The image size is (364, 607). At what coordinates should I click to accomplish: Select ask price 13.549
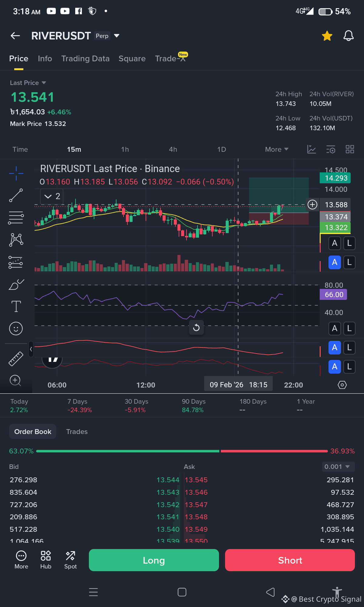[x=196, y=529]
